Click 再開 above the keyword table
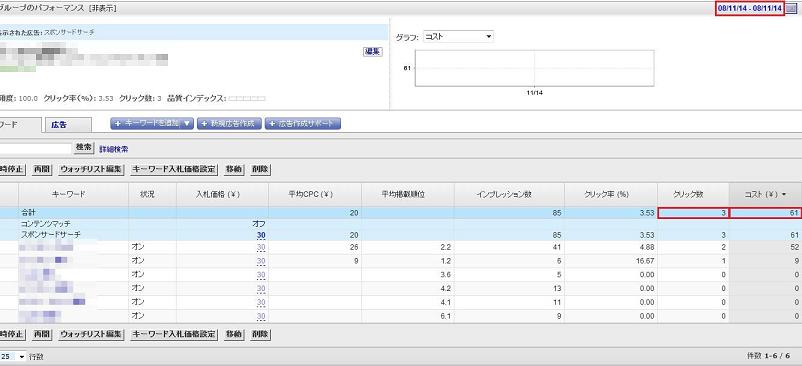The image size is (802, 366). pos(42,169)
